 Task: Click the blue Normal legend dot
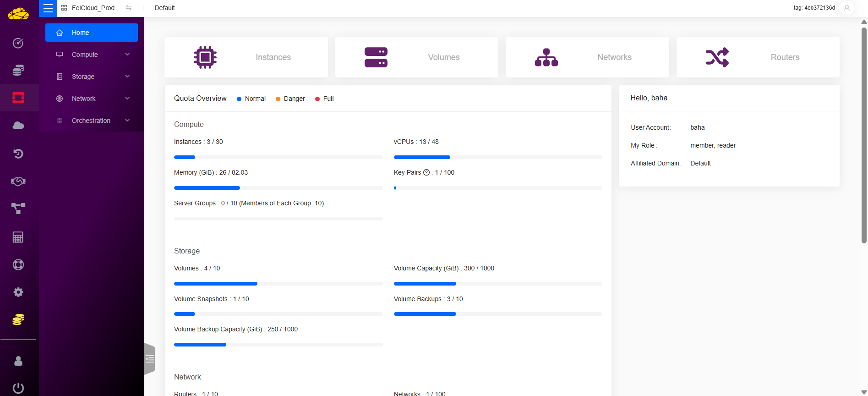239,99
